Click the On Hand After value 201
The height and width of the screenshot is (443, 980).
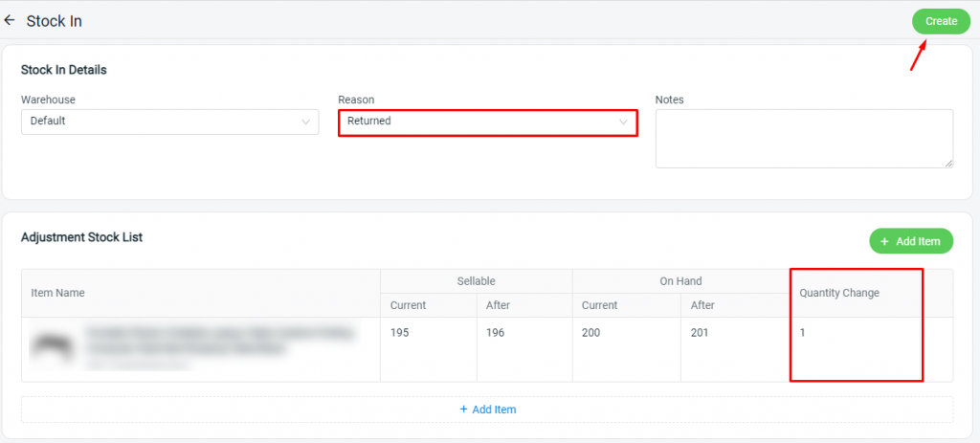pos(700,333)
